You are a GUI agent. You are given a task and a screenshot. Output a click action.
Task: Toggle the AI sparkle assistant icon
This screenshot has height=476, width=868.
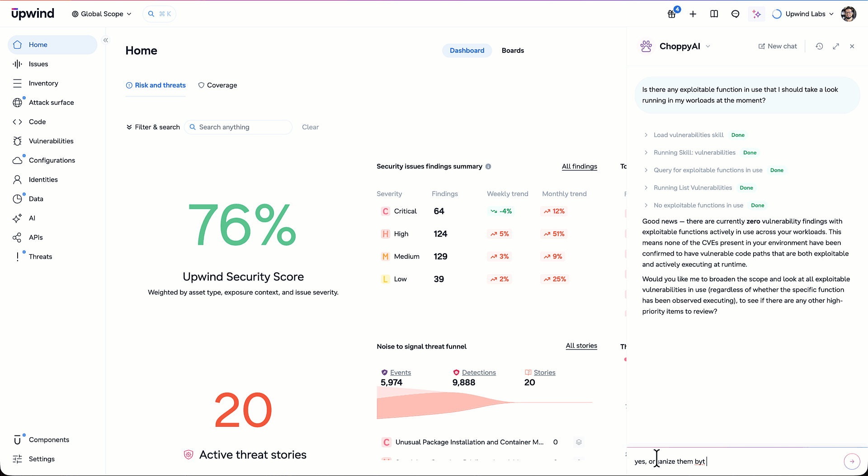pyautogui.click(x=756, y=14)
